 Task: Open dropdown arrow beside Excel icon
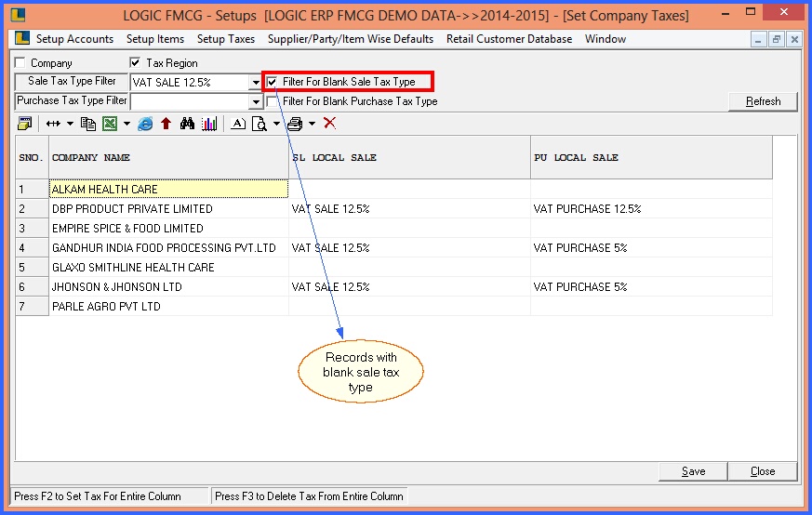click(x=126, y=124)
